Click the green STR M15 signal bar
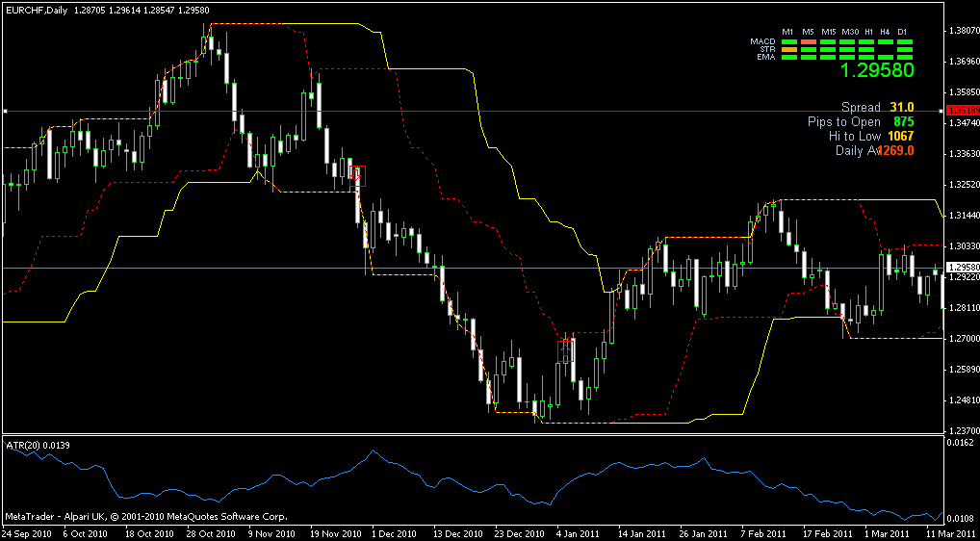The image size is (980, 541). point(828,49)
